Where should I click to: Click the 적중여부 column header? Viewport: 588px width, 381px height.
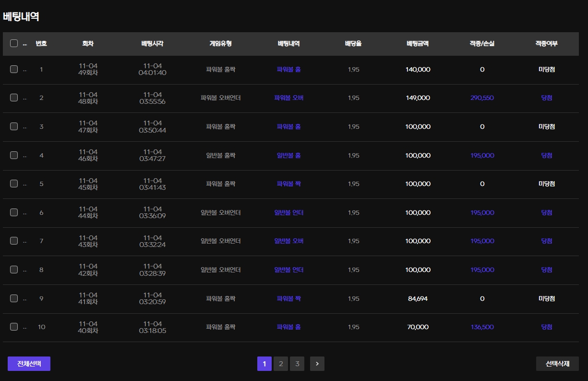click(546, 44)
